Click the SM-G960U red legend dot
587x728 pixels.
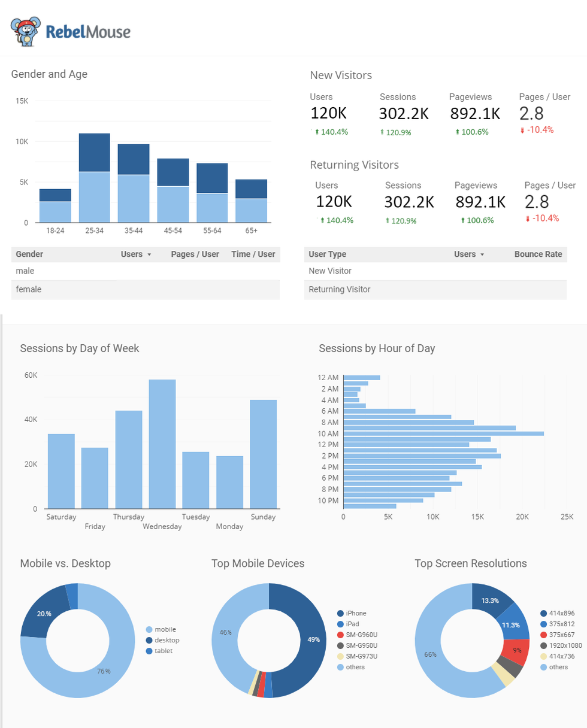tap(341, 635)
